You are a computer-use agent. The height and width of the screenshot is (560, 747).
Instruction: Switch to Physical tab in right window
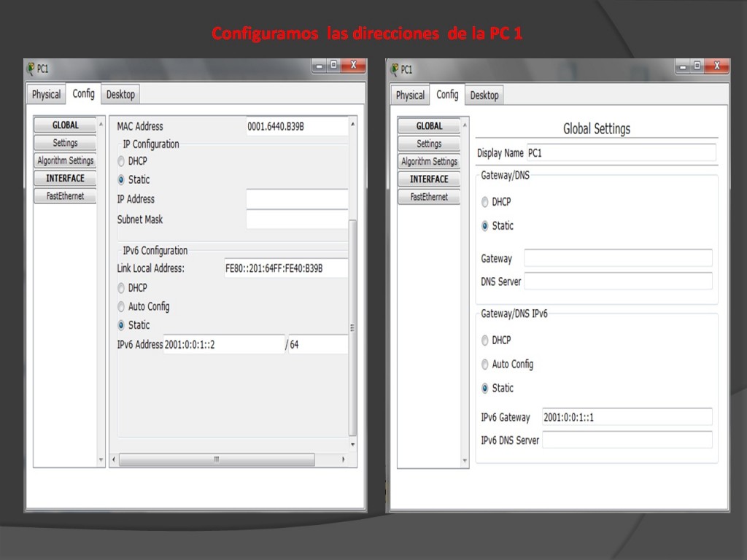(x=410, y=96)
